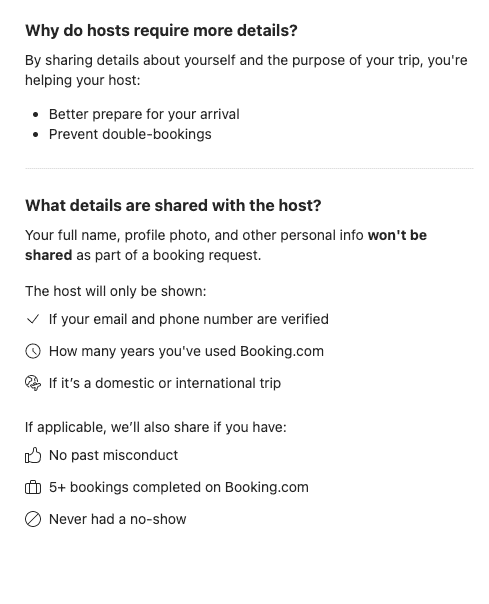The height and width of the screenshot is (604, 489).
Task: Select the 'What details are shared' heading
Action: 173,205
